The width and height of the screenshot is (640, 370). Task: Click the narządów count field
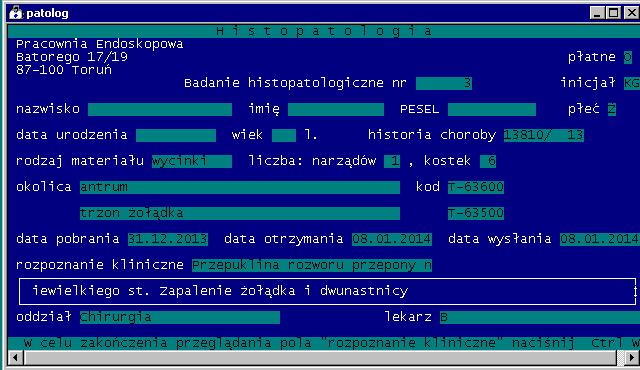point(392,161)
